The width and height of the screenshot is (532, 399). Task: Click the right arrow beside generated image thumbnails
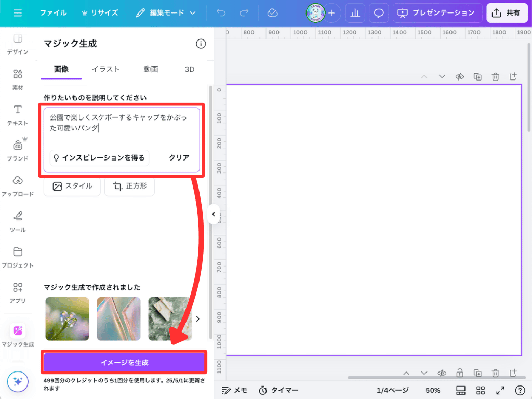coord(197,319)
